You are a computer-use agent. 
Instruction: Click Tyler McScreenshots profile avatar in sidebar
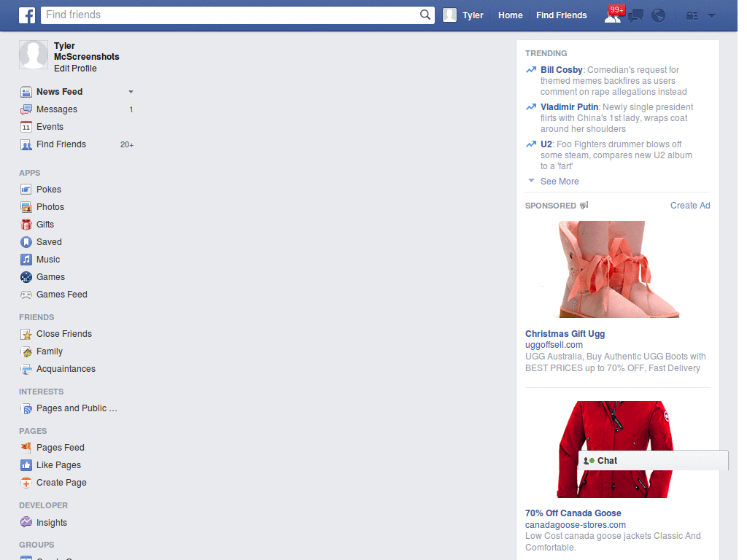[x=34, y=55]
